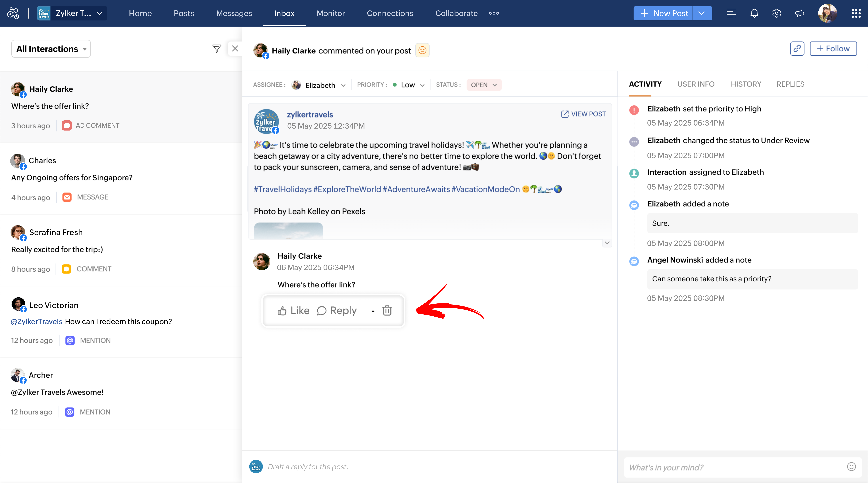Open the Assignee Elizabeth dropdown

(320, 85)
